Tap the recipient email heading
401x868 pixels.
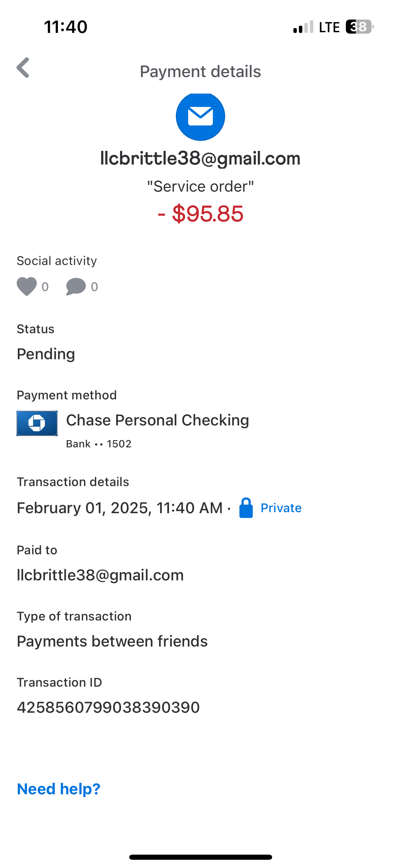200,158
